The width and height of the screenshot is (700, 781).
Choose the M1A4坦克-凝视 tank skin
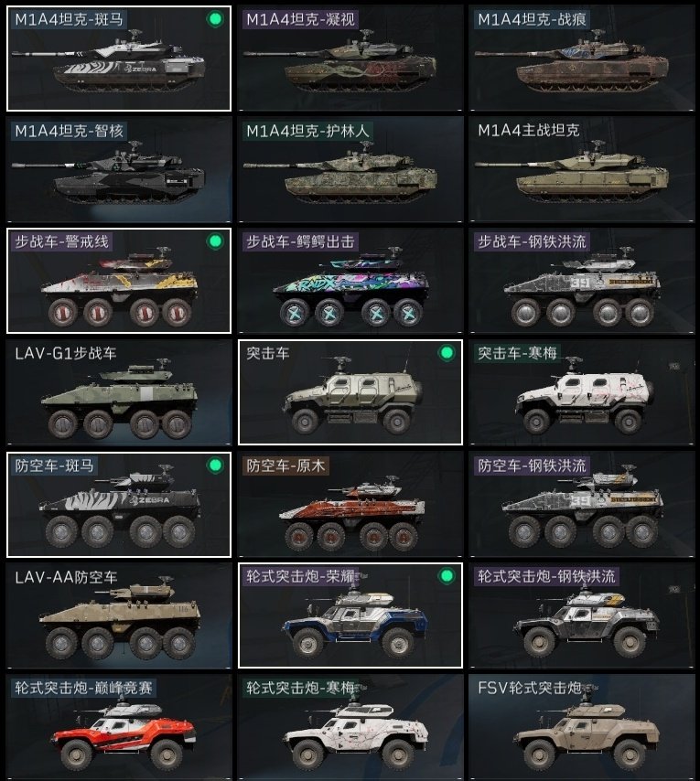coord(350,59)
